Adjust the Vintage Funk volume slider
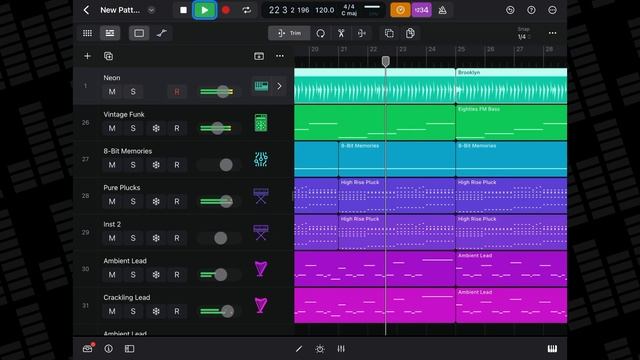This screenshot has width=640, height=360. click(217, 128)
